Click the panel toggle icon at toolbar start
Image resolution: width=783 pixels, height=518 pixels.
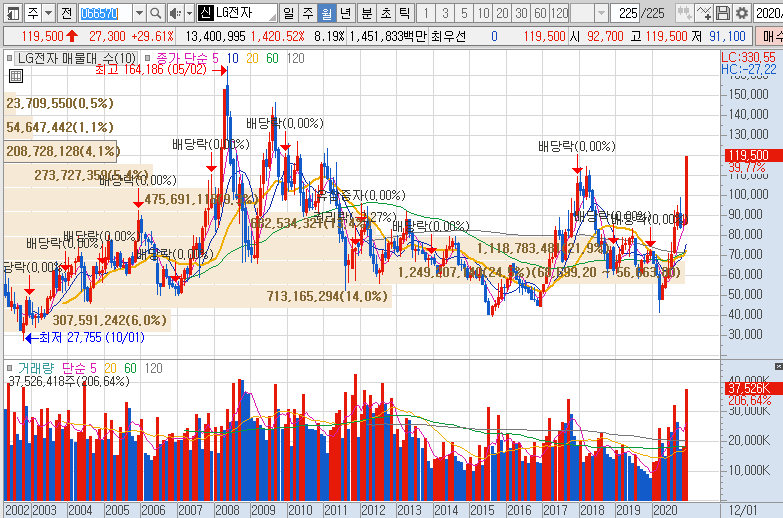tap(12, 13)
